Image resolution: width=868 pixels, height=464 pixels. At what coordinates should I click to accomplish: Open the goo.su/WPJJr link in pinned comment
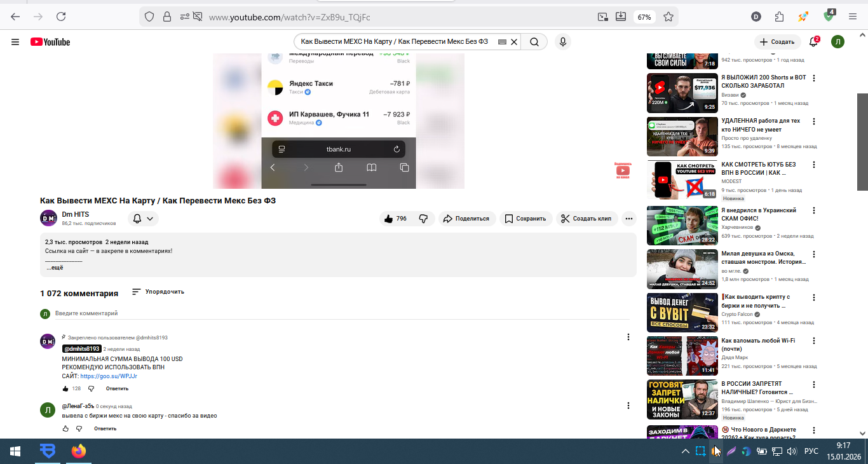109,376
